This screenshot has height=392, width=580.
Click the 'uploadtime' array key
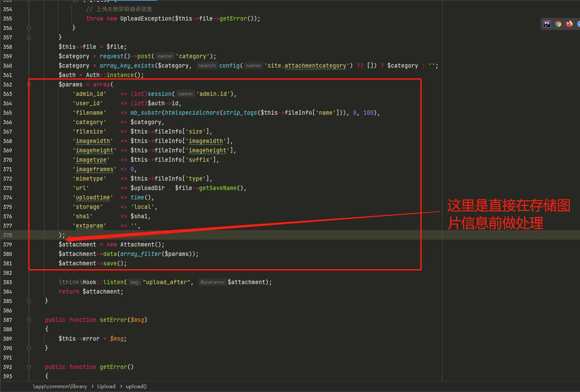pyautogui.click(x=92, y=197)
